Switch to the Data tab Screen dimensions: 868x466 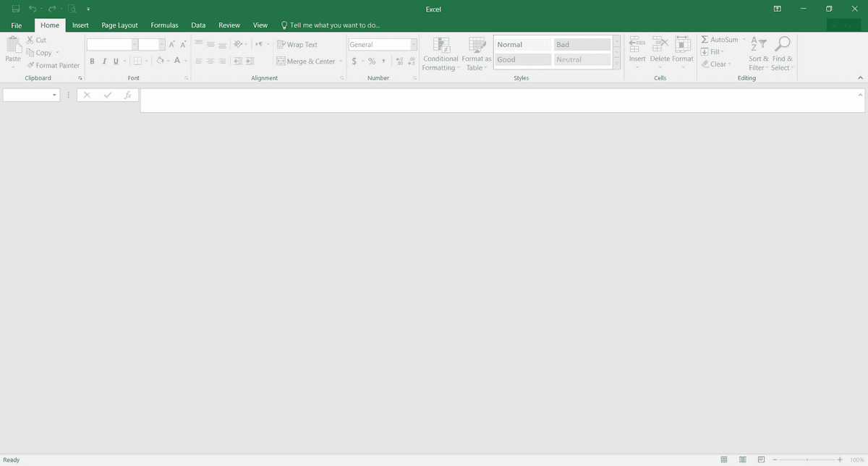point(198,25)
